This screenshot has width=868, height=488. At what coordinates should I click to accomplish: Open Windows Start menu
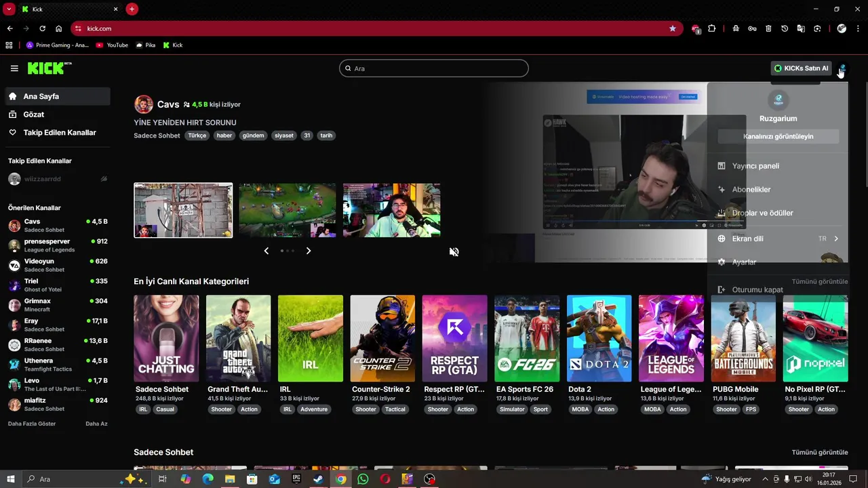tap(10, 479)
